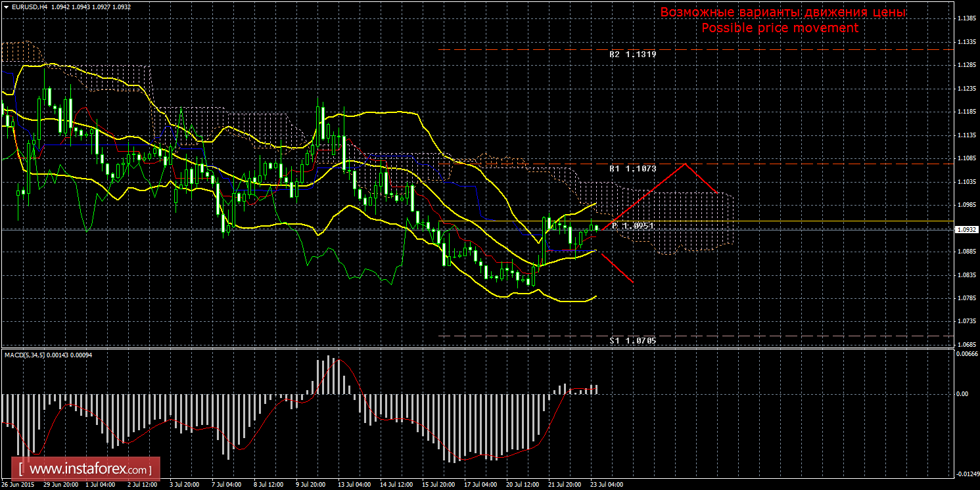Select the R1 1.1073 resistance label
This screenshot has height=490, width=980.
632,169
